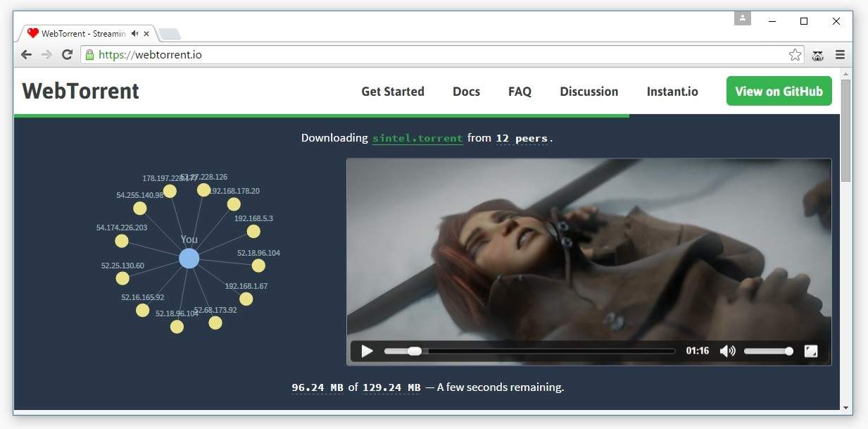Viewport: 868px width, 429px height.
Task: Open a new browser tab
Action: [x=169, y=32]
